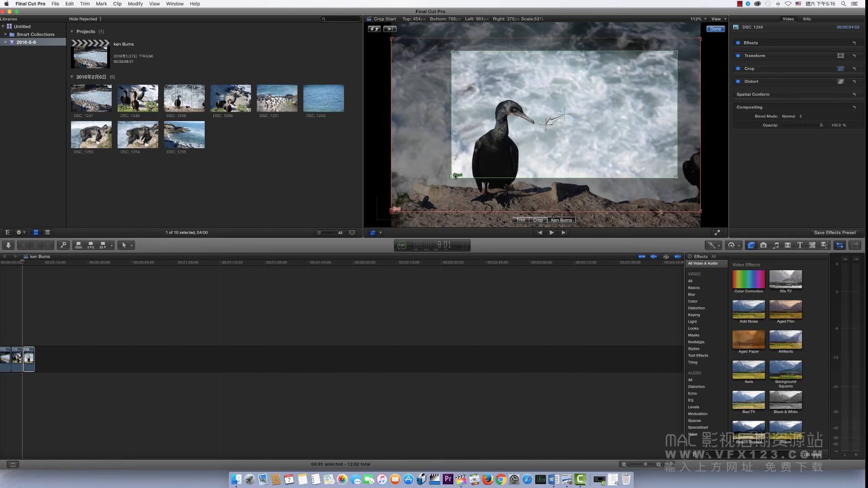
Task: Expand the Smart Collections folder
Action: point(5,34)
